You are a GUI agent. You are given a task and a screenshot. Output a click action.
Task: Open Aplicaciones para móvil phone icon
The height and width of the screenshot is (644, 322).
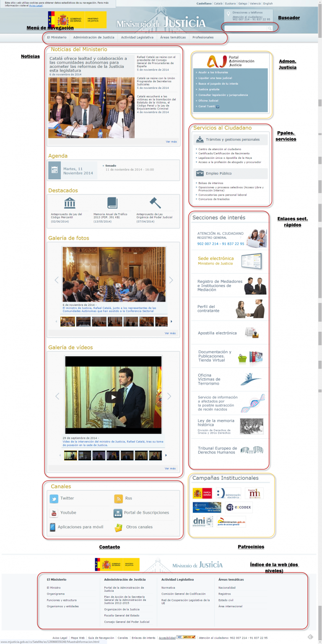click(53, 527)
